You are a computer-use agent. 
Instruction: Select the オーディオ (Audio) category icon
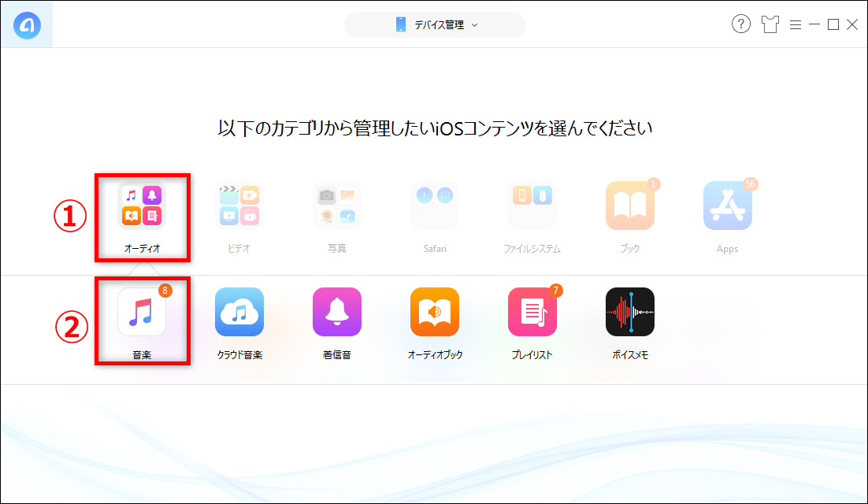pyautogui.click(x=141, y=205)
